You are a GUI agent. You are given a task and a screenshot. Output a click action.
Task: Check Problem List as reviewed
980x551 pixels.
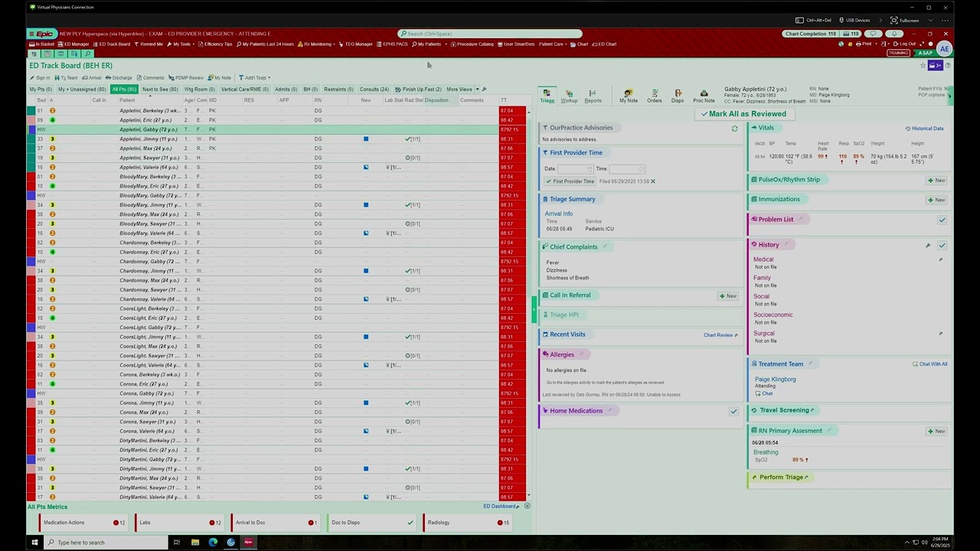(942, 220)
